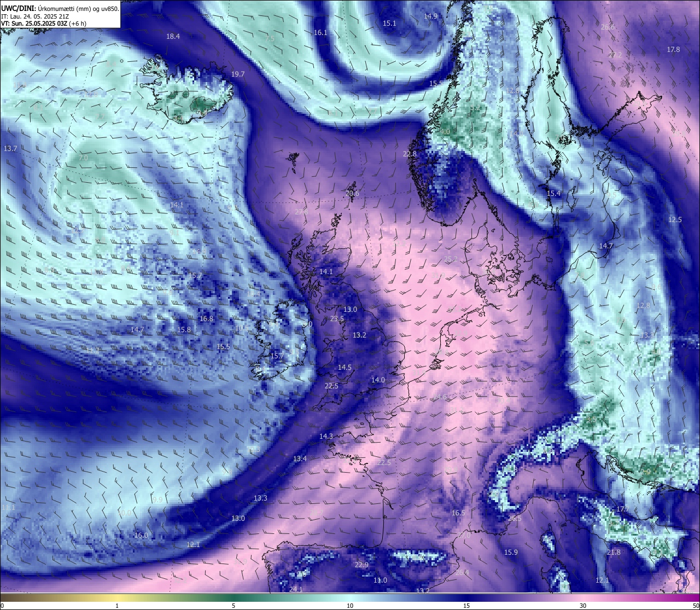700x610 pixels.
Task: Click the 15.9 value label over the western Mediterranean
Action: point(511,552)
